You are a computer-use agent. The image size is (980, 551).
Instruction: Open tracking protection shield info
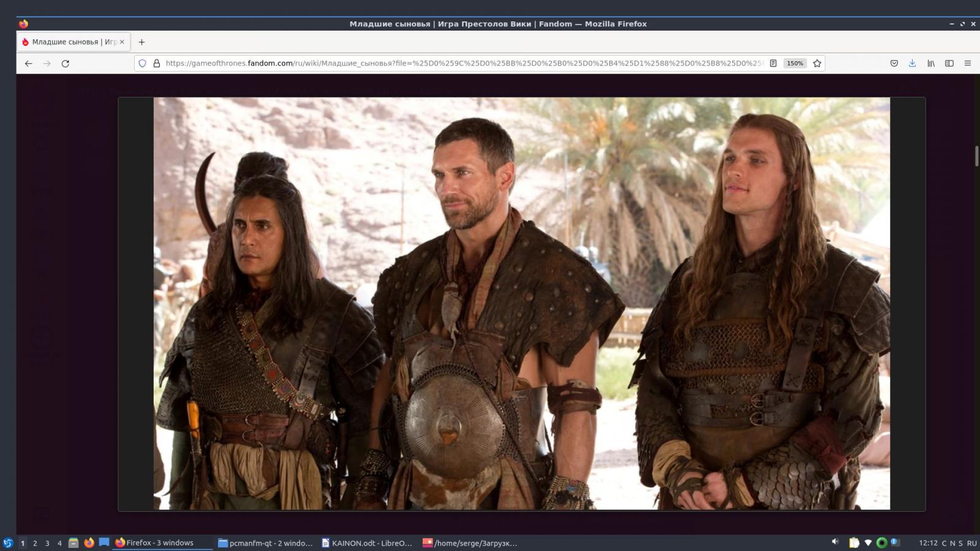pos(142,63)
